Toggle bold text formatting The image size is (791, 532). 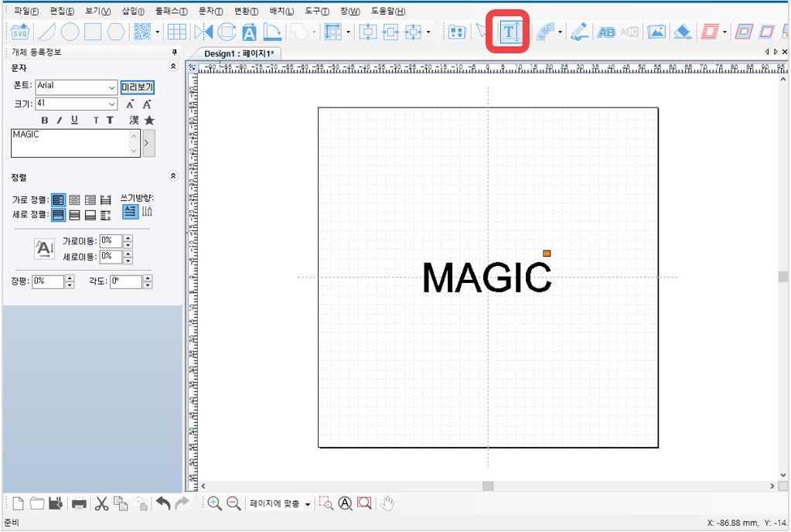pyautogui.click(x=44, y=120)
